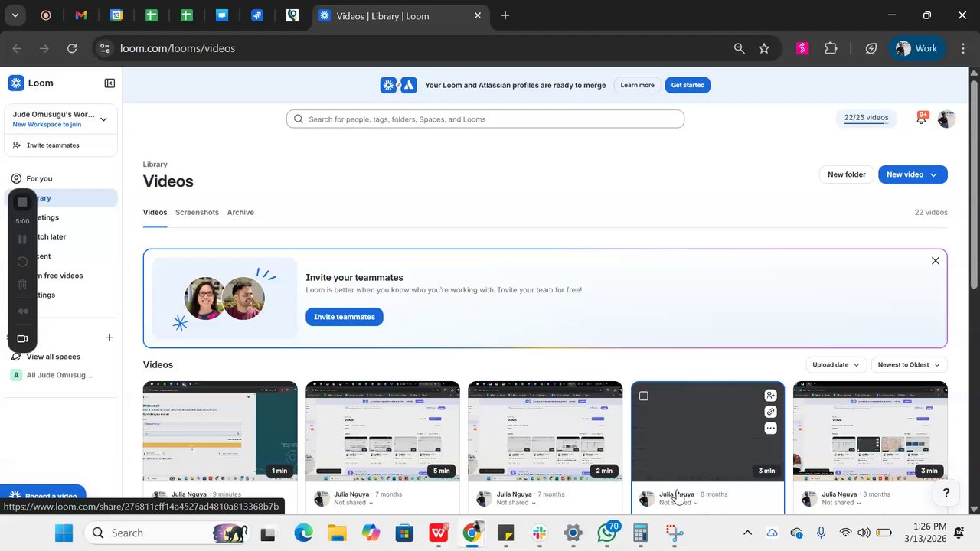Open the 2 min video thumbnail
The width and height of the screenshot is (980, 551).
(545, 431)
